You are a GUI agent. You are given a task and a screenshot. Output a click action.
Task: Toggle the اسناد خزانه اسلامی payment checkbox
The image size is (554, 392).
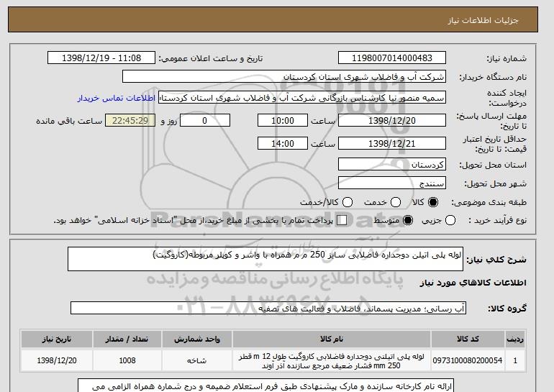[x=342, y=220]
